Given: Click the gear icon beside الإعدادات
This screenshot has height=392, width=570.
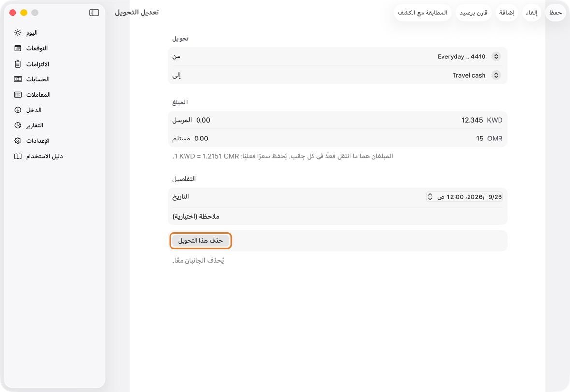Looking at the screenshot, I should coord(18,141).
